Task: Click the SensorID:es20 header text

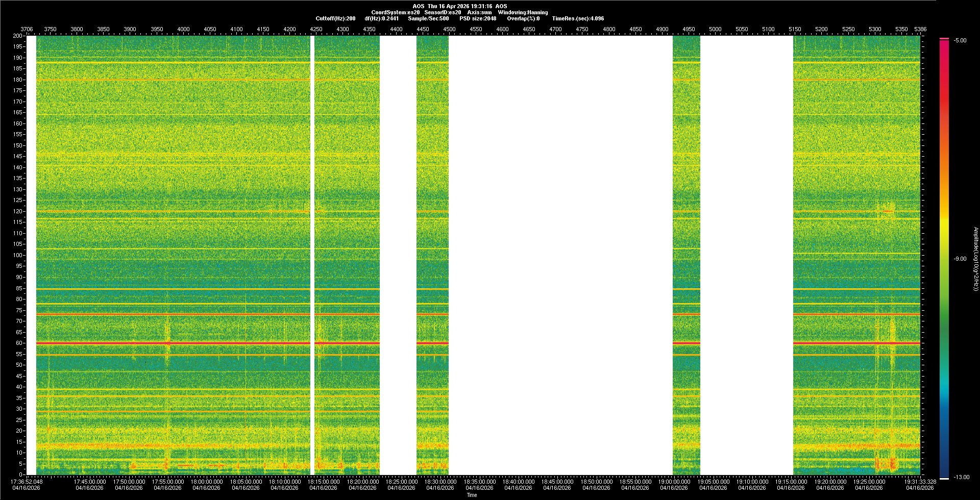Action: pos(443,12)
